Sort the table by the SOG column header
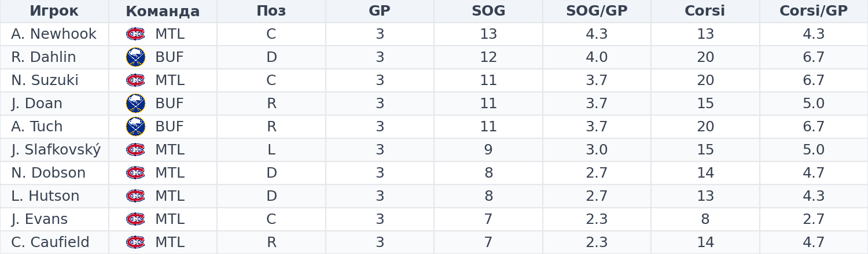This screenshot has width=868, height=254. 488,11
